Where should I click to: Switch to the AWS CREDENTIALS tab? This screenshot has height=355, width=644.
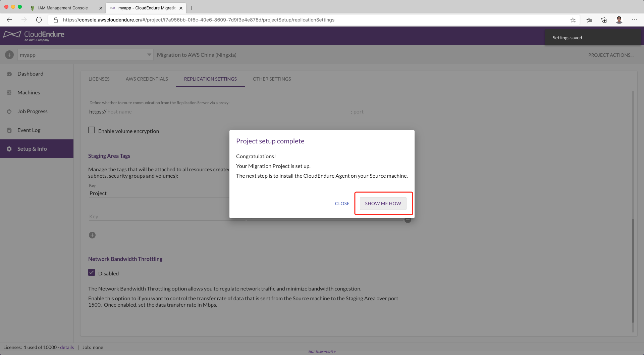click(147, 79)
